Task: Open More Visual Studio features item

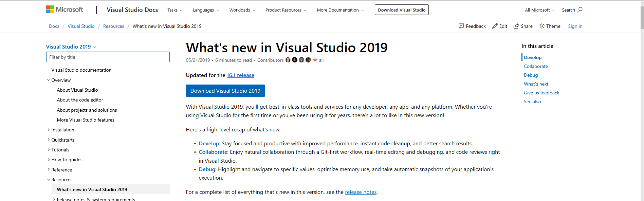Action: pos(86,120)
